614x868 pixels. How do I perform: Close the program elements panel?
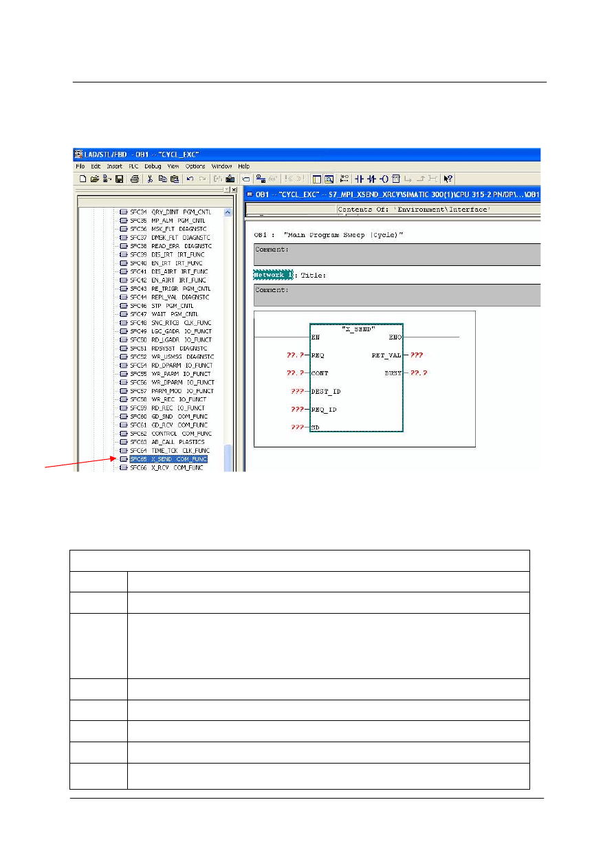[x=234, y=190]
